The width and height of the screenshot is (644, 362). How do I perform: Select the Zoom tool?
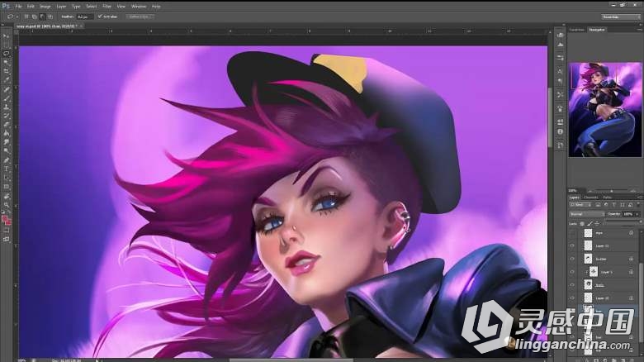(x=6, y=205)
